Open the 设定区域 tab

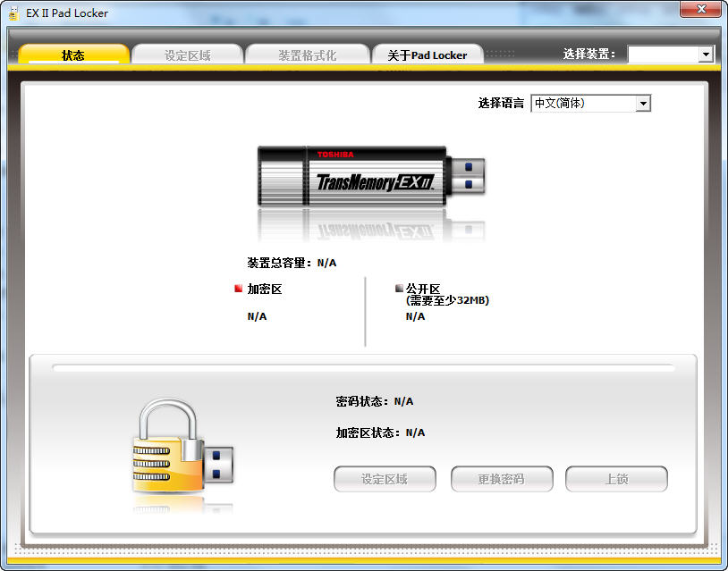tap(188, 55)
